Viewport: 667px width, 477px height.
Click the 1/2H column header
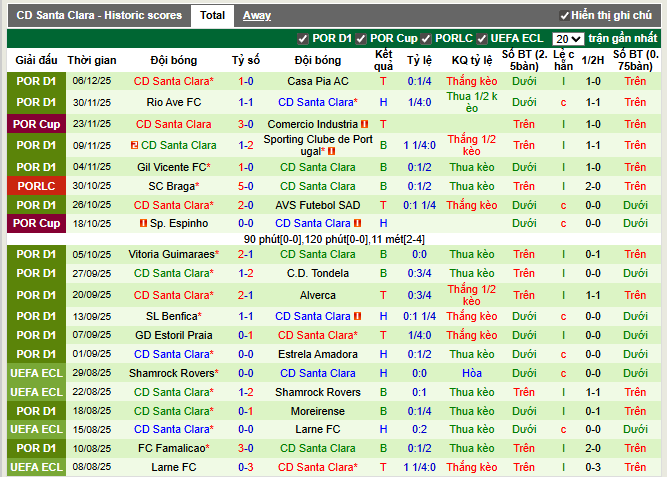(x=593, y=60)
